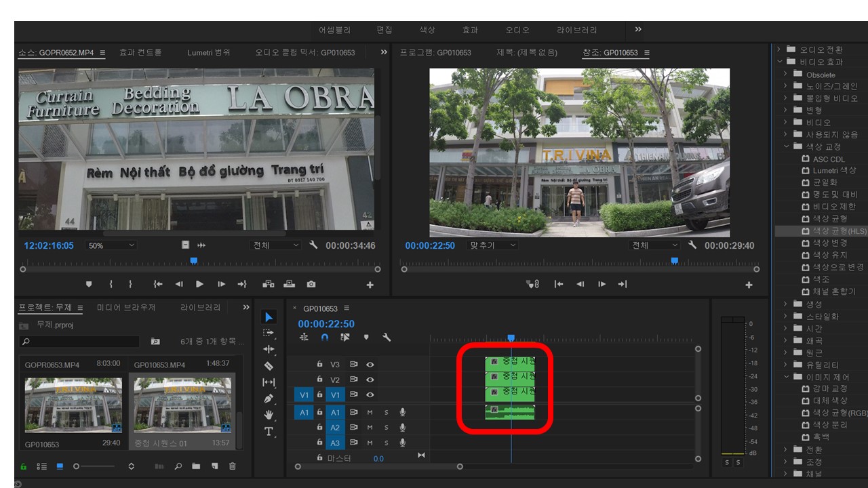Click the timeline playhead marker
The height and width of the screenshot is (488, 868).
(511, 338)
